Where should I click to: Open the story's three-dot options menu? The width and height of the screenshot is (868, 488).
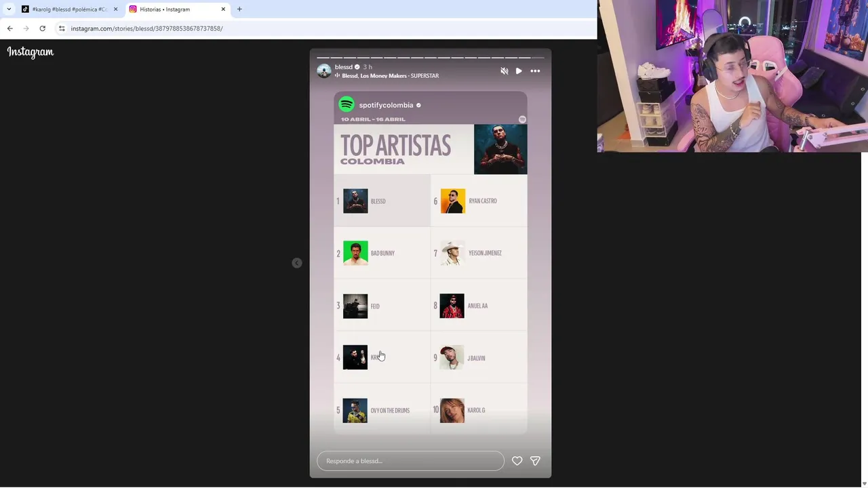(535, 70)
